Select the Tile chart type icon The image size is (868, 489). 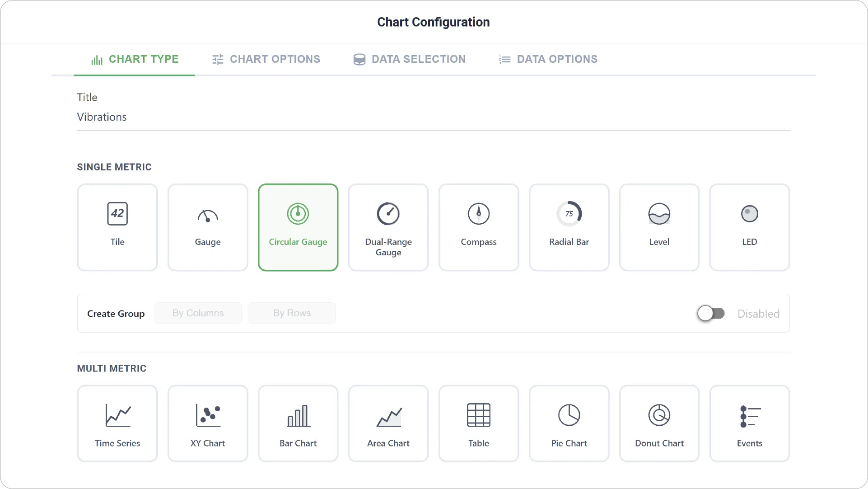click(x=117, y=214)
